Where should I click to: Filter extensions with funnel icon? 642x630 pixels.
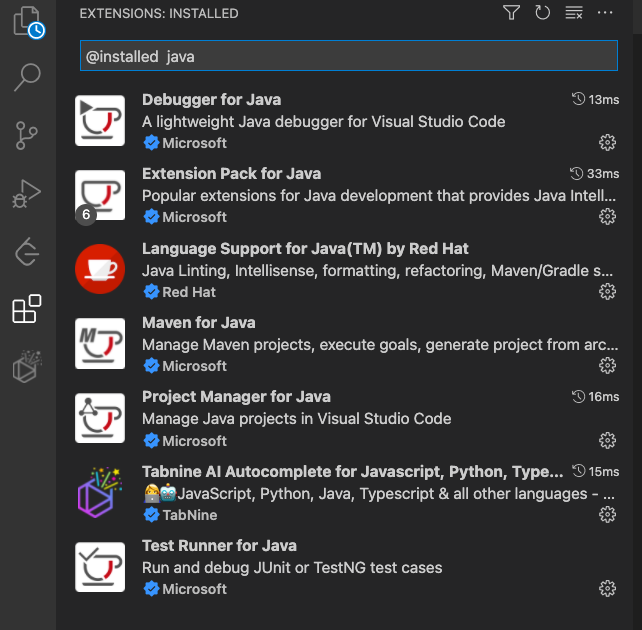click(x=511, y=13)
